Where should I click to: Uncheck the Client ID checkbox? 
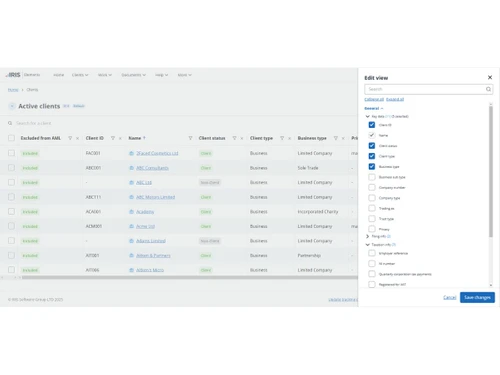pyautogui.click(x=372, y=125)
